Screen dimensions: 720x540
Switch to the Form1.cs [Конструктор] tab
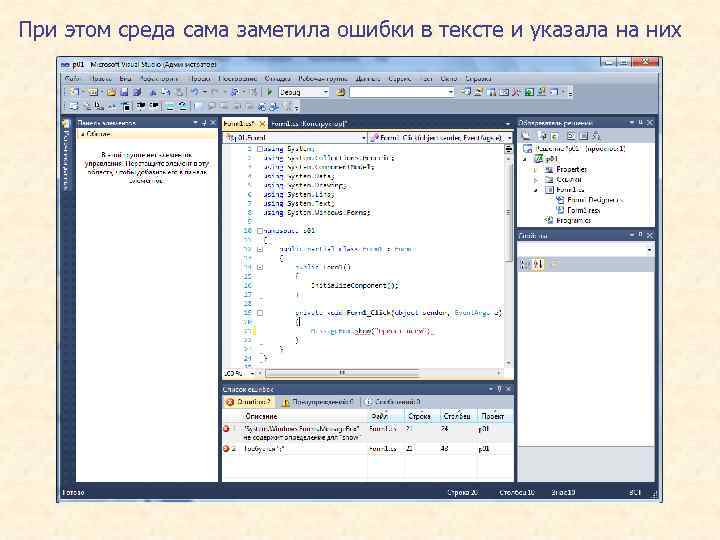click(309, 124)
